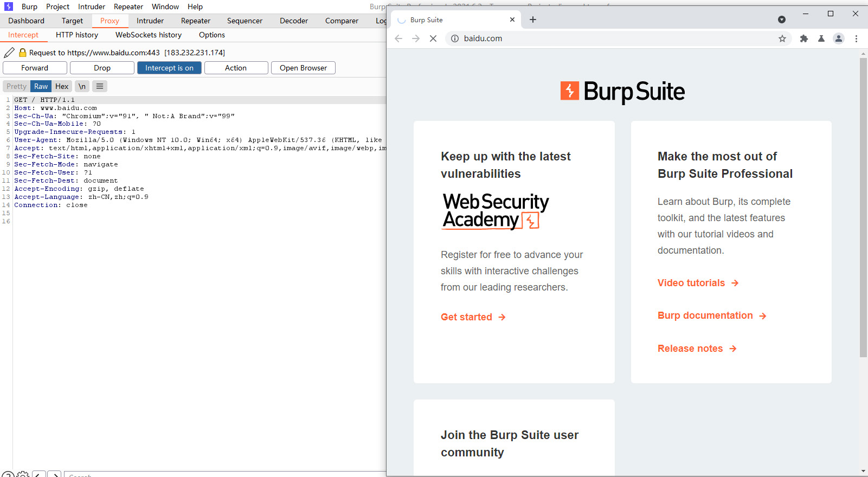868x477 pixels.
Task: Open the browser three-dot menu
Action: click(856, 38)
